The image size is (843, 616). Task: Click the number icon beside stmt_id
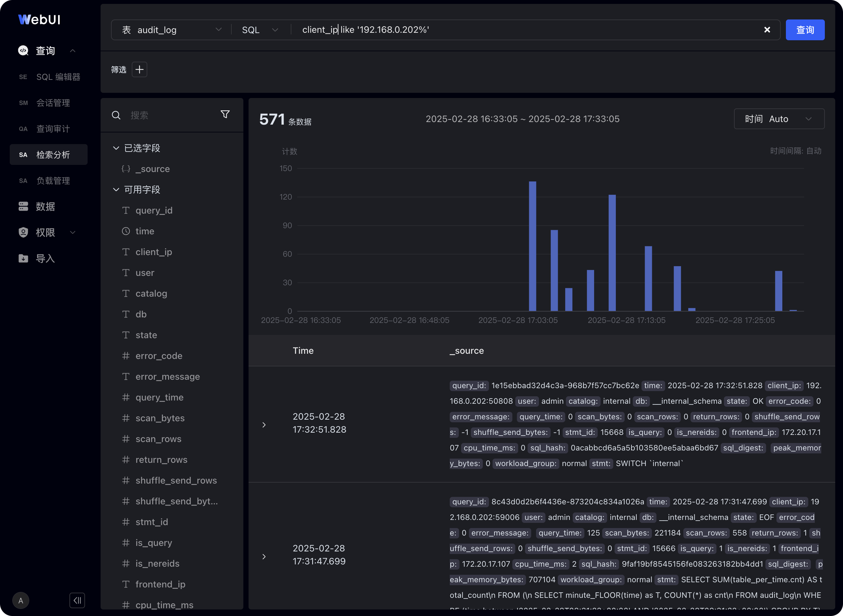coord(126,522)
